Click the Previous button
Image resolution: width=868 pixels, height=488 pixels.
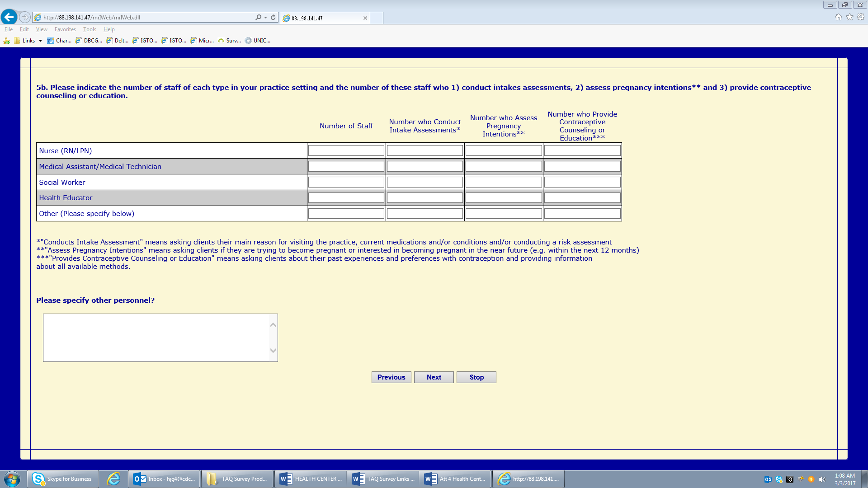click(x=391, y=377)
